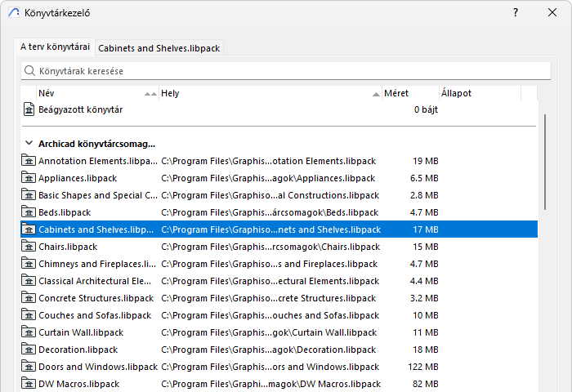The width and height of the screenshot is (572, 392).
Task: Click the Beágyazott könyvtár document icon
Action: 29,109
